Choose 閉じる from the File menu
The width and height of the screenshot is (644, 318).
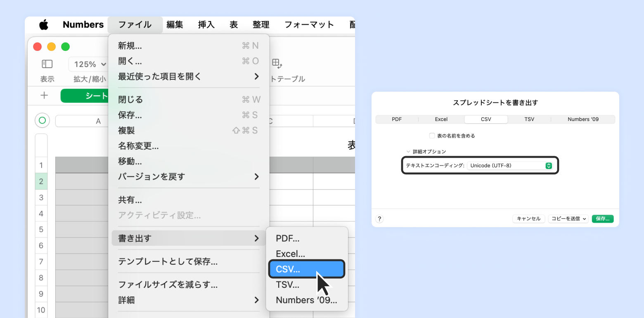[189, 100]
